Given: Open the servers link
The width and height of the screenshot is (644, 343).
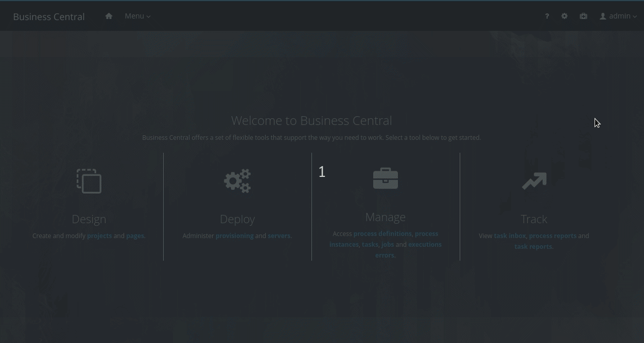Looking at the screenshot, I should pyautogui.click(x=279, y=236).
